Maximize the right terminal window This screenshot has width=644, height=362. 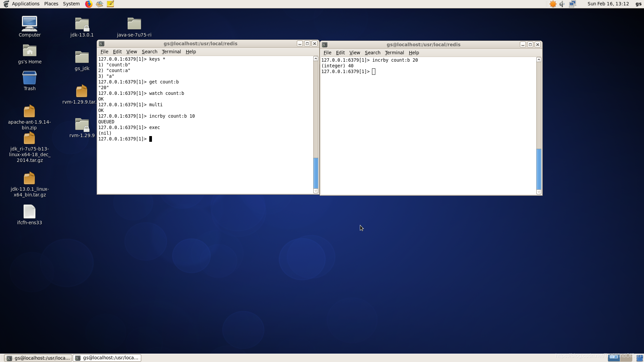[x=530, y=45]
